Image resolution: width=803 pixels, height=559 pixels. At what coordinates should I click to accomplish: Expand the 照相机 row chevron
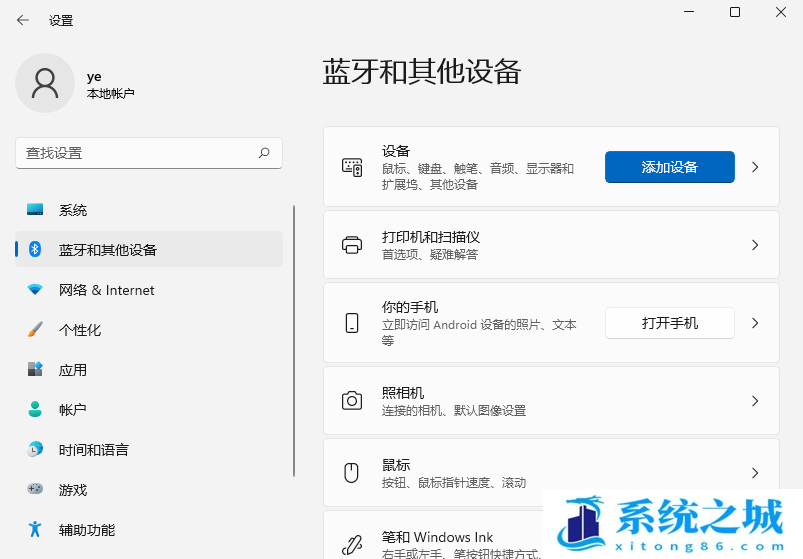click(755, 401)
